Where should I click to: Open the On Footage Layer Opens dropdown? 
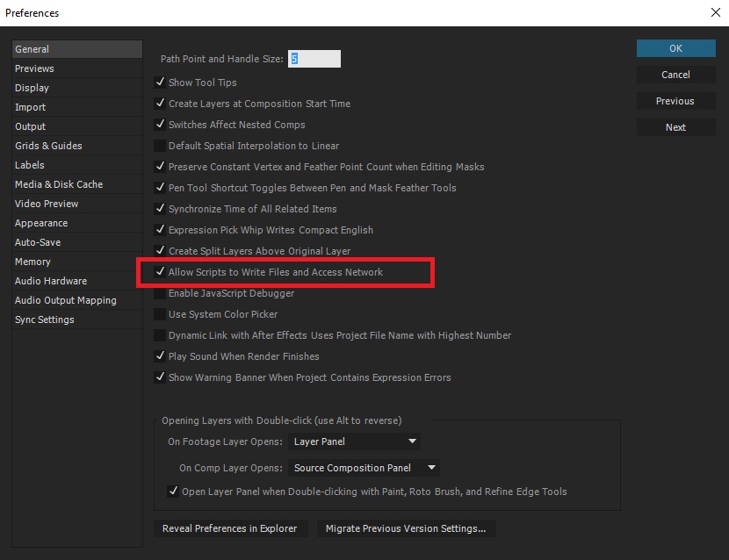(354, 441)
